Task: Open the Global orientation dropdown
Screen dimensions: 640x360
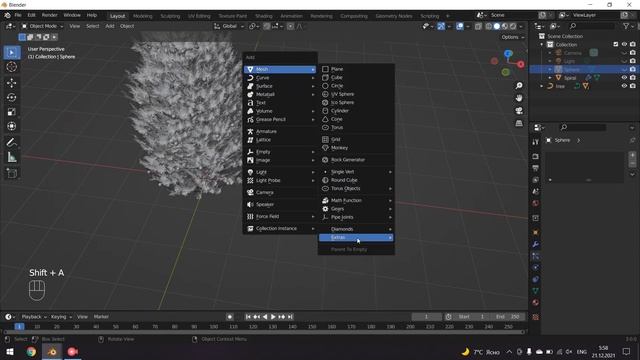Action: click(x=229, y=26)
